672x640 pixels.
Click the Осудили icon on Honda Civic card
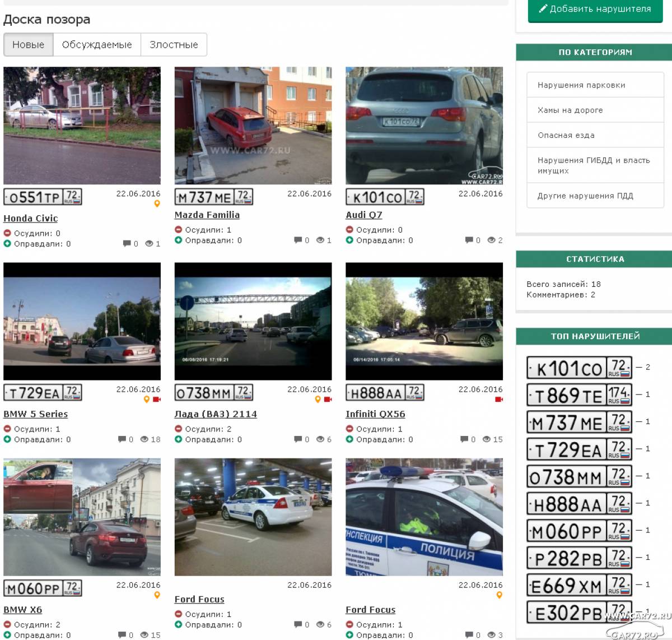click(7, 233)
